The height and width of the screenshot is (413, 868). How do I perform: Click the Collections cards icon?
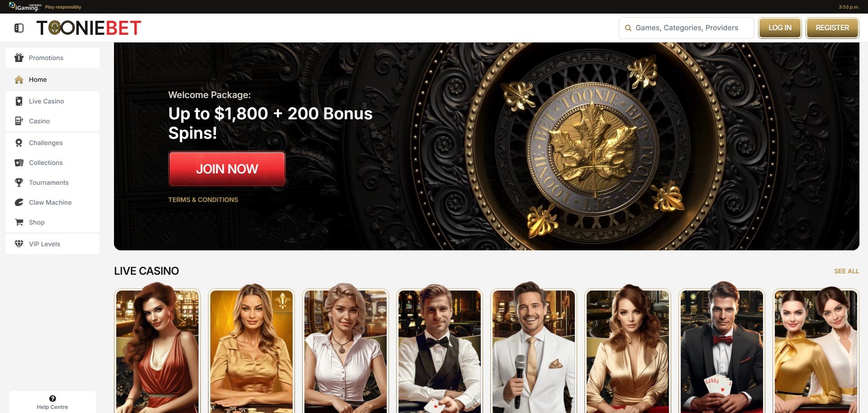(19, 163)
